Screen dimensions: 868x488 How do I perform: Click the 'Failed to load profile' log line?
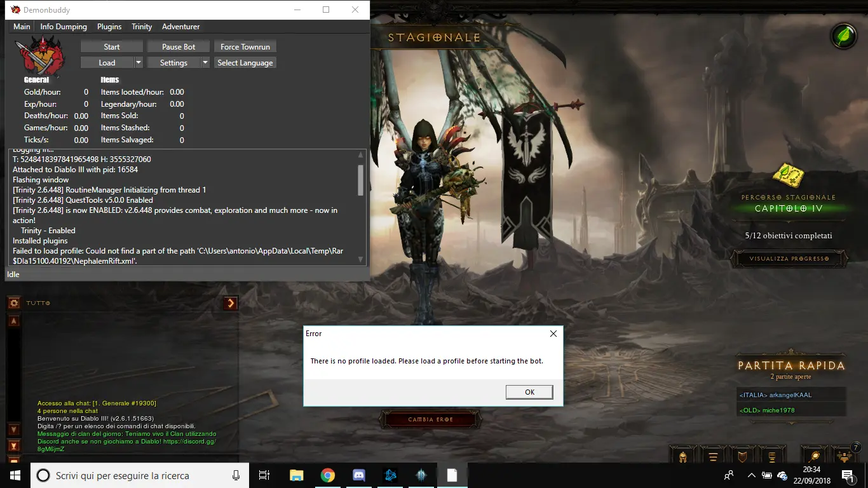point(178,256)
